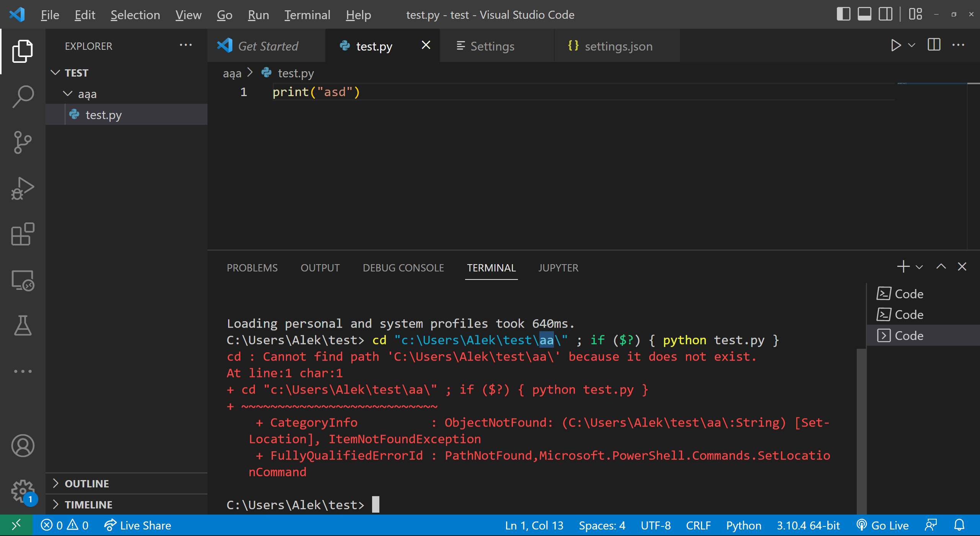Switch to the OUTPUT panel tab
980x536 pixels.
coord(320,268)
